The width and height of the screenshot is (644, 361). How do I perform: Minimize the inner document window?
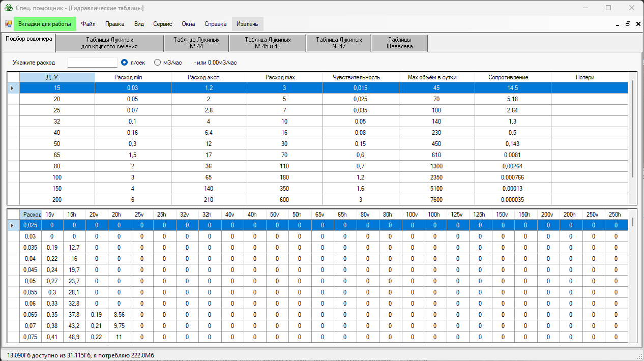tap(618, 24)
